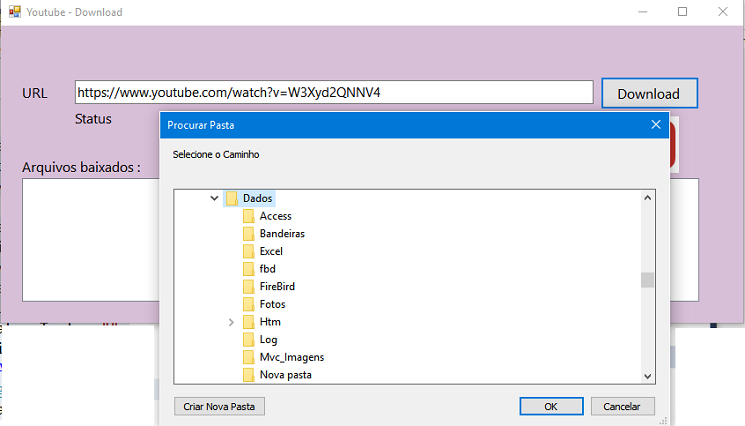Select the Dados folder icon

[231, 198]
